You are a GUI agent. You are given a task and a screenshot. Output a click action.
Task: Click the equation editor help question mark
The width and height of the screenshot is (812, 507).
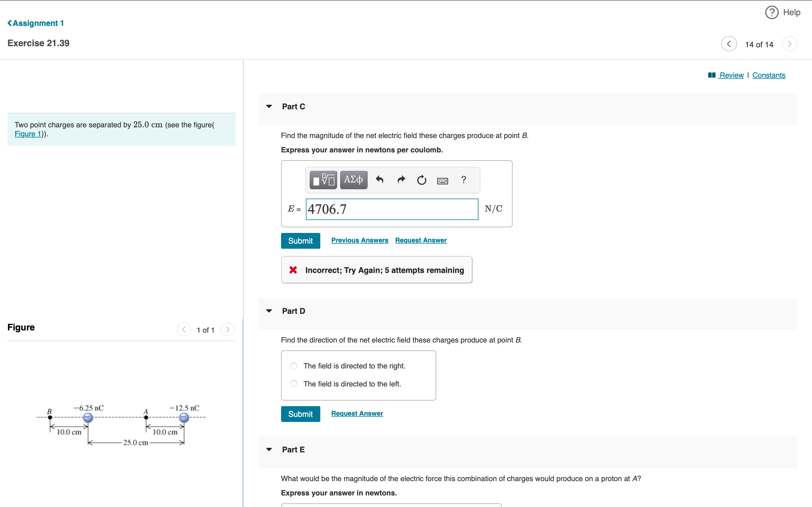click(x=464, y=180)
